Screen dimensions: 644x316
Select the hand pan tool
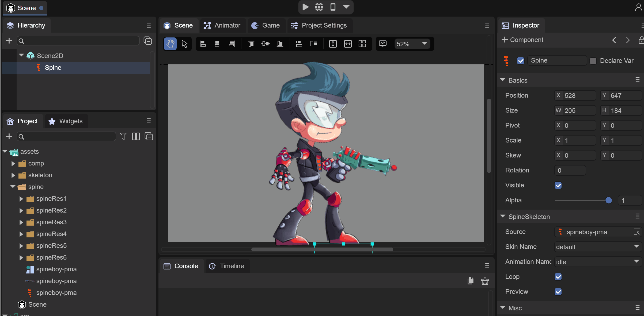click(170, 44)
